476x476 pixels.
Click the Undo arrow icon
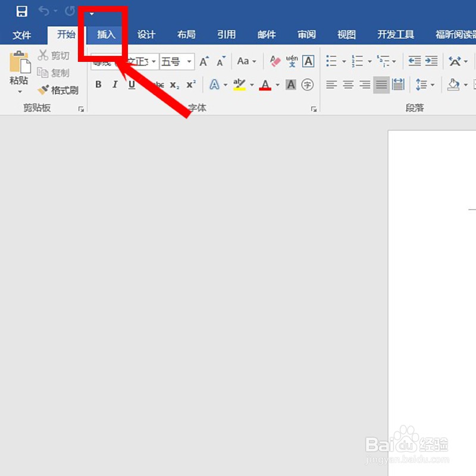pyautogui.click(x=44, y=11)
